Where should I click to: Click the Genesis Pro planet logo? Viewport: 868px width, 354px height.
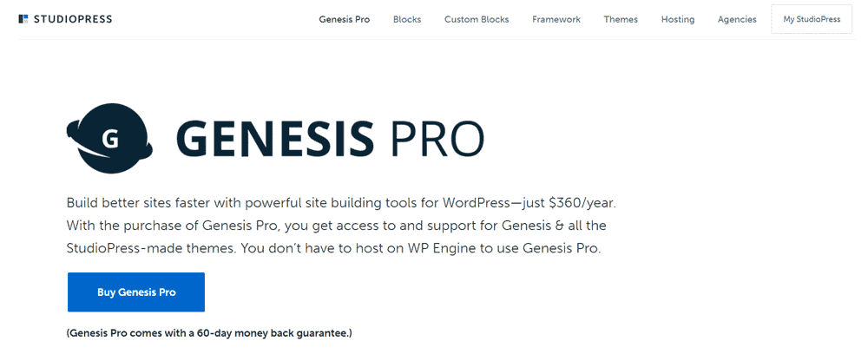[x=109, y=138]
